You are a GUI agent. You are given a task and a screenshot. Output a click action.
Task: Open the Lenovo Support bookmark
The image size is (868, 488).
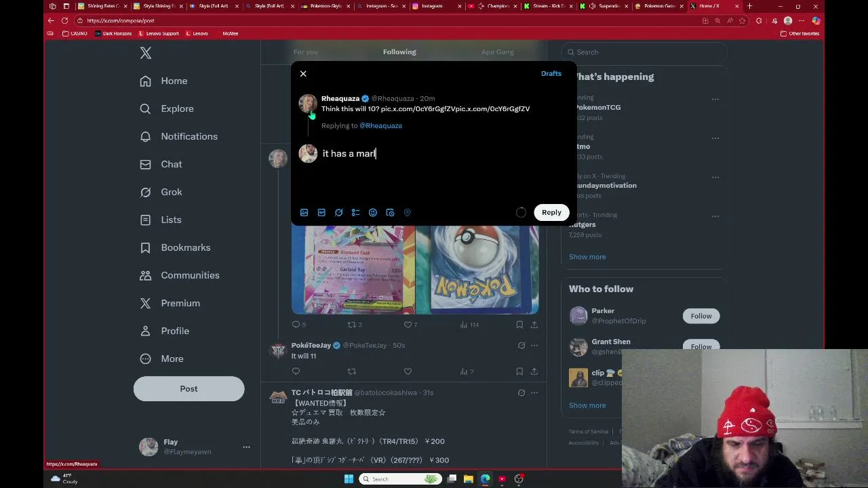(x=159, y=33)
